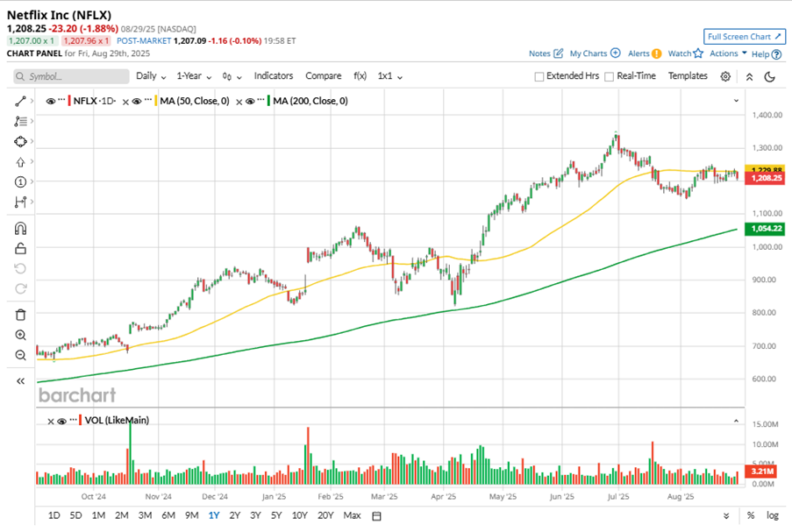The image size is (792, 532).
Task: Click the green MA 200 color swatch
Action: point(269,101)
